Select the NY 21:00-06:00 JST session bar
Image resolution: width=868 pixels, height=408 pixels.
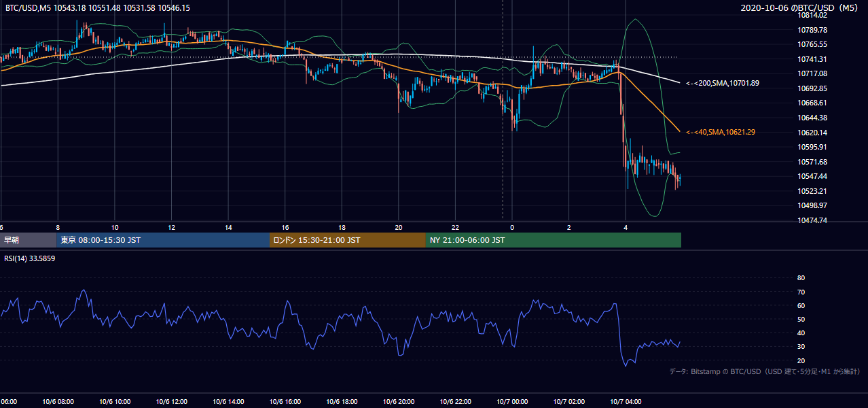554,240
